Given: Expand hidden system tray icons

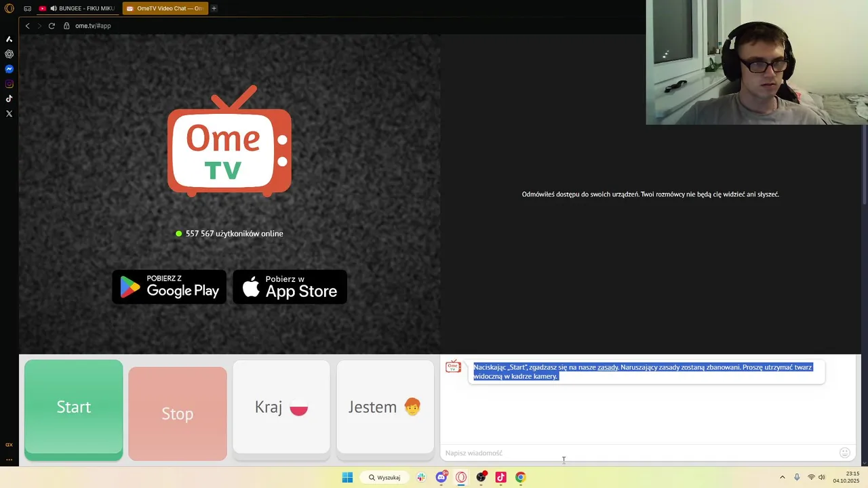Looking at the screenshot, I should tap(782, 477).
